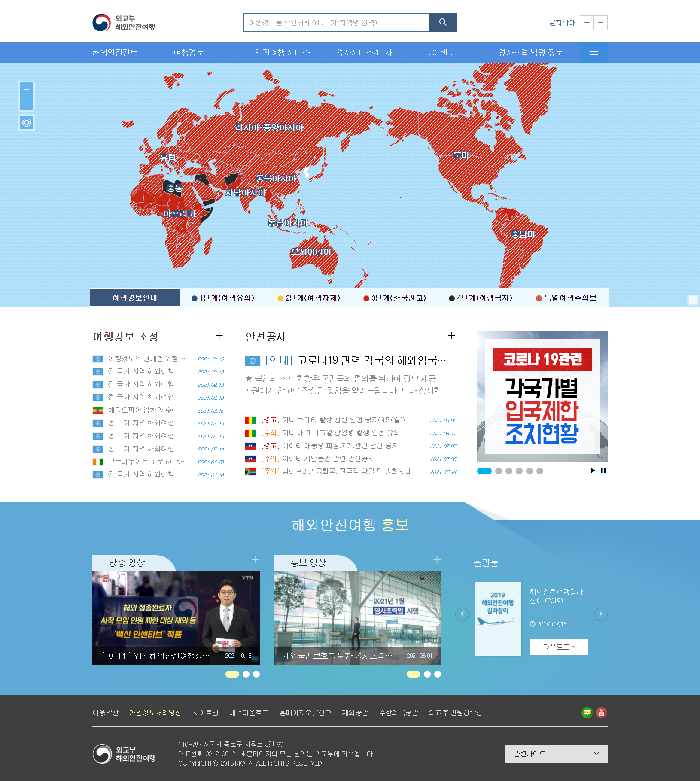Open the 코트디부아르 초로고 alert entry
Screen dimensions: 700x781
click(148, 462)
